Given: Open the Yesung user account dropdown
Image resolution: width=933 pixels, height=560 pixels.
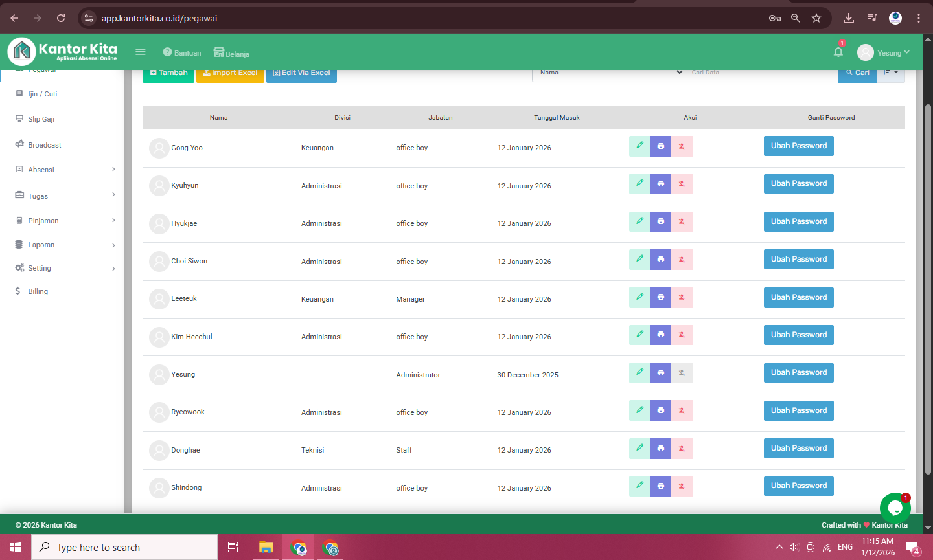Looking at the screenshot, I should pyautogui.click(x=883, y=52).
